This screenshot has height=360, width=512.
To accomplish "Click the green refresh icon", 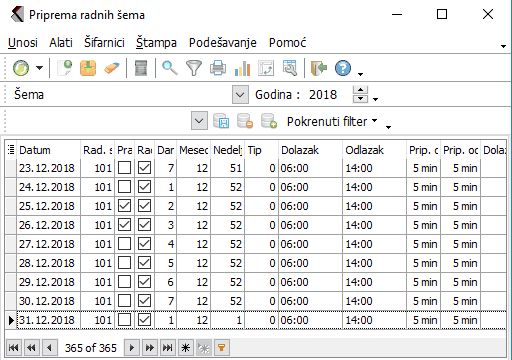I will pyautogui.click(x=21, y=68).
